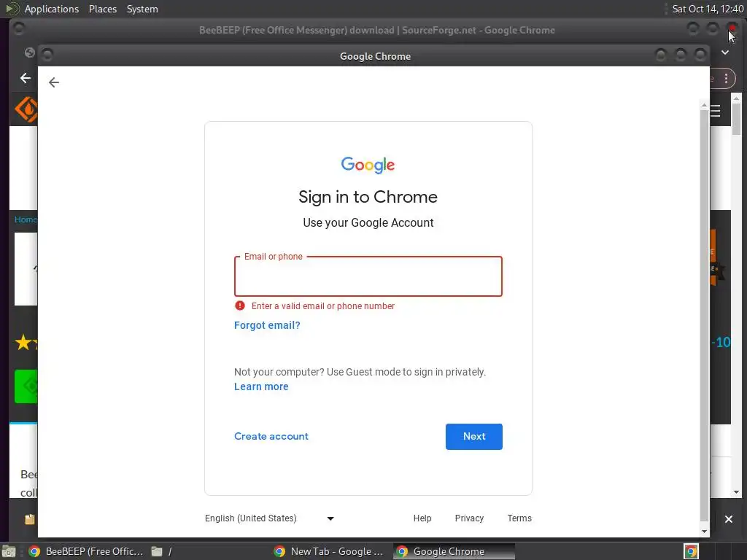Click the clock showing Sat Oct 14, 12:40
This screenshot has height=560, width=747.
tap(708, 9)
